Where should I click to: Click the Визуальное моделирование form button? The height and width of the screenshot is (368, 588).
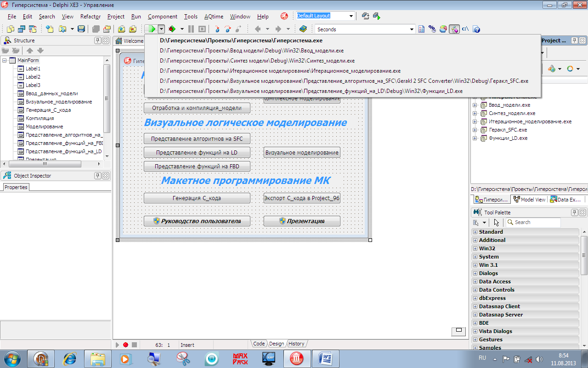pos(302,152)
